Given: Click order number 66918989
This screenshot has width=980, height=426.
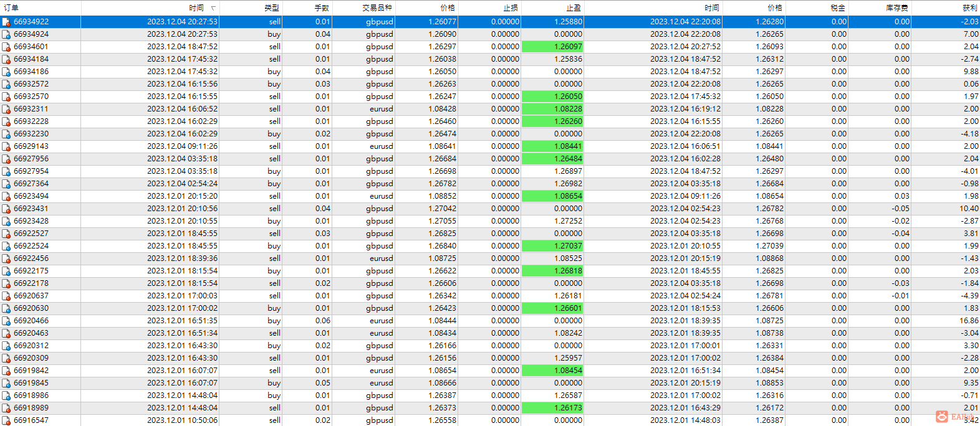Looking at the screenshot, I should pos(31,408).
